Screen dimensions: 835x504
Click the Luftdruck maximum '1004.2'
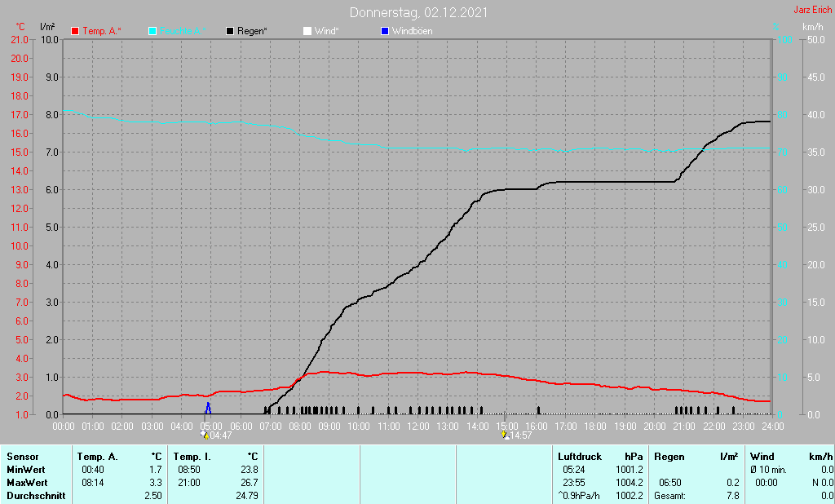click(630, 483)
